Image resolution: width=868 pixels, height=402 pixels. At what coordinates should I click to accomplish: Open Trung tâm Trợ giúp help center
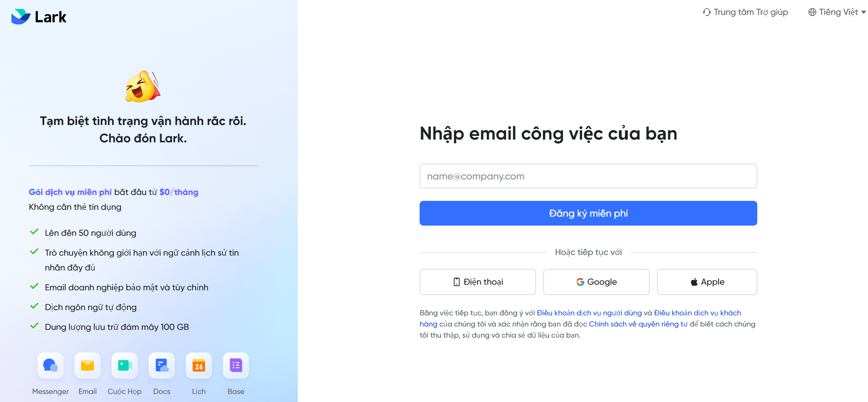(x=745, y=12)
